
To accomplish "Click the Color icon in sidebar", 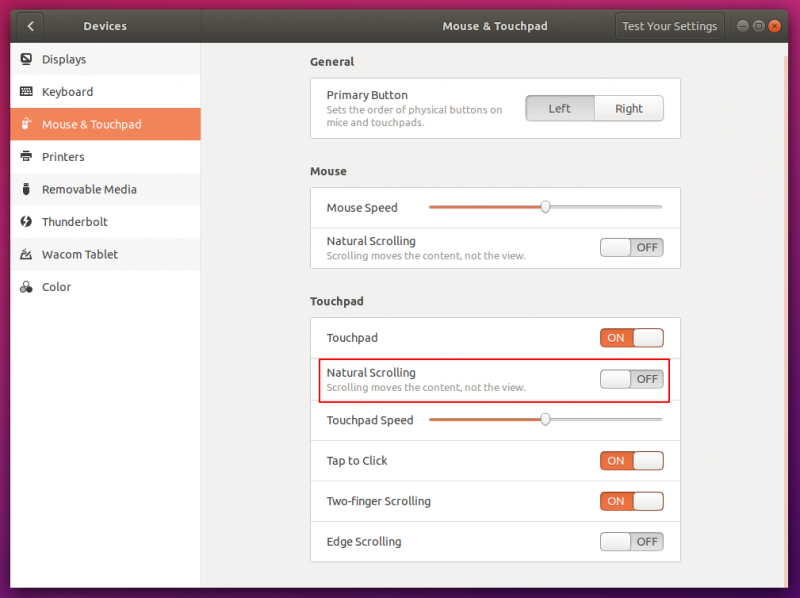I will point(26,287).
